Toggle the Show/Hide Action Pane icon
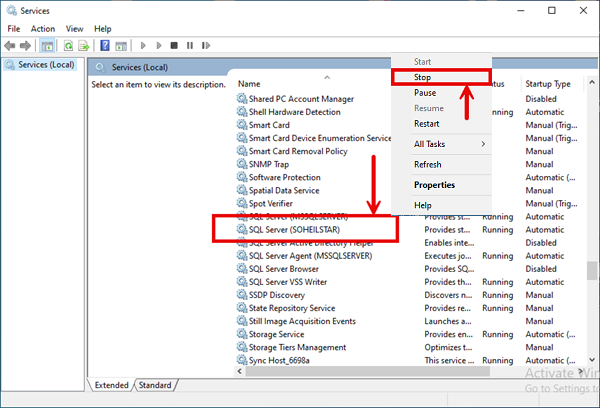 121,46
